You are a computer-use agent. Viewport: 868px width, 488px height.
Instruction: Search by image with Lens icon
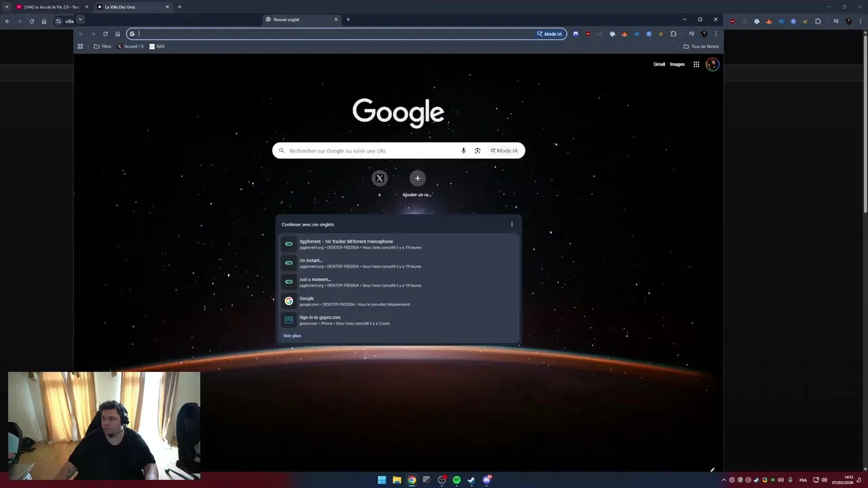tap(477, 150)
